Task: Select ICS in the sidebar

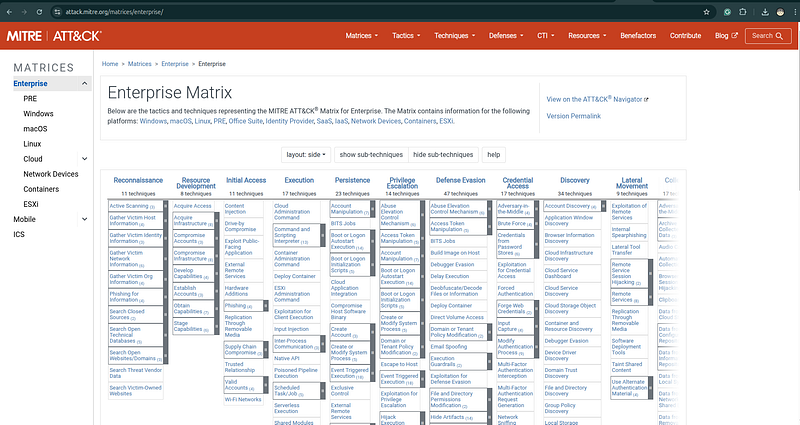Action: [19, 234]
